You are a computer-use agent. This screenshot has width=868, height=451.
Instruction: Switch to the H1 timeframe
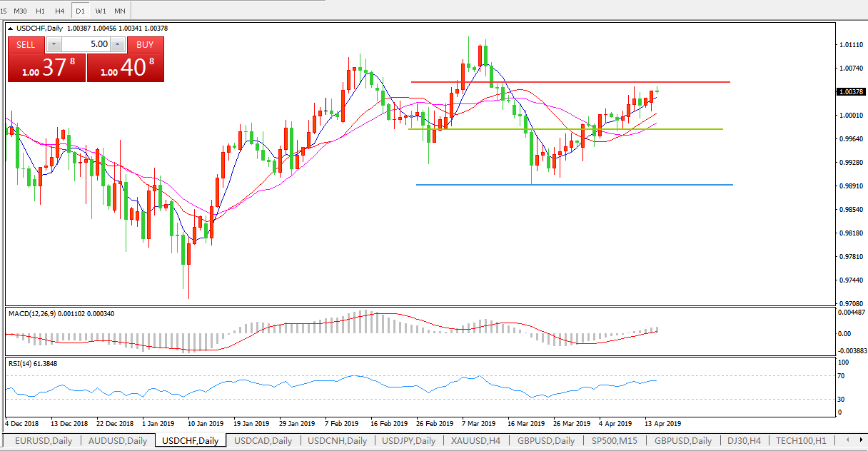click(41, 11)
